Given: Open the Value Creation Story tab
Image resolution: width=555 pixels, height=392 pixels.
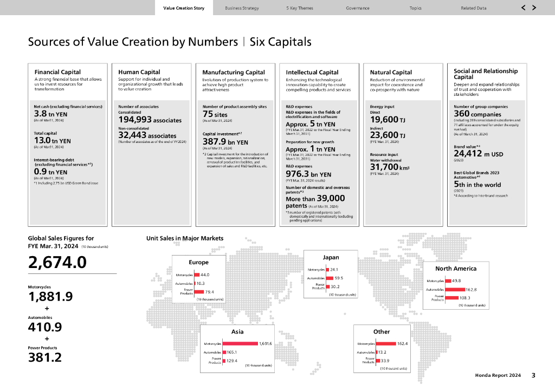Looking at the screenshot, I should tap(184, 8).
